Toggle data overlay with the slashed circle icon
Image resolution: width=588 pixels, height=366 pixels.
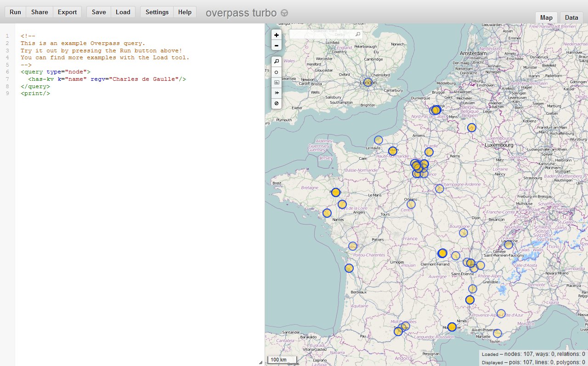coord(276,104)
